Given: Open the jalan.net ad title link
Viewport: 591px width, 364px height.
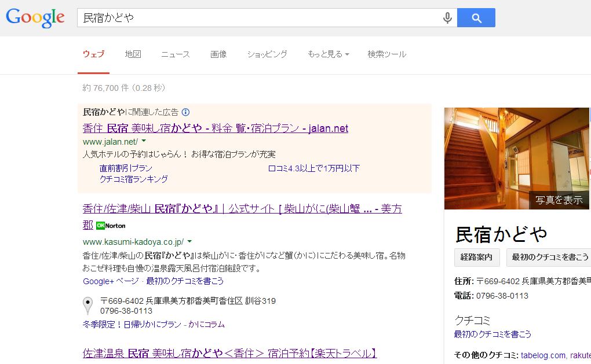Looking at the screenshot, I should 215,128.
